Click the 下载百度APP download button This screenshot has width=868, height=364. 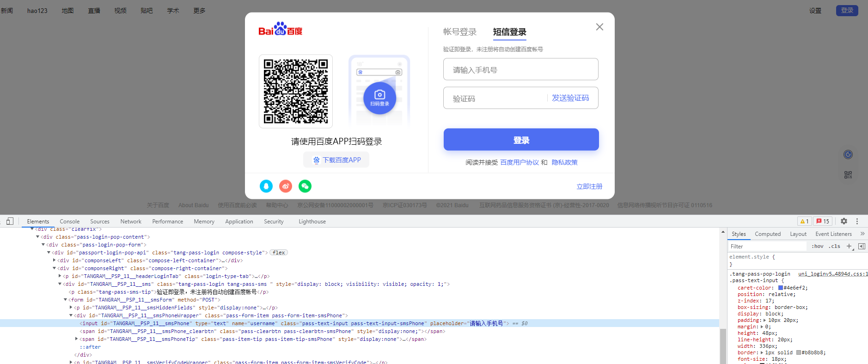tap(336, 160)
